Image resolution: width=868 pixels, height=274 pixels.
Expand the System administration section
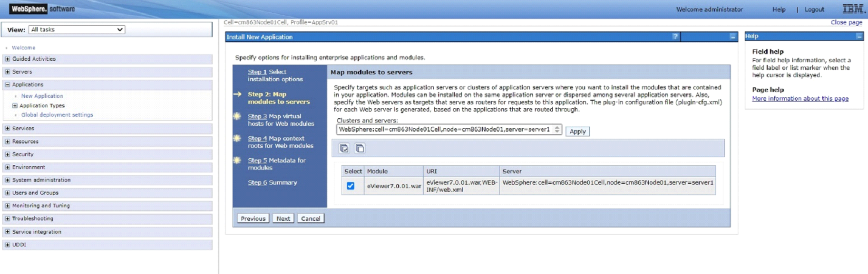pos(7,180)
